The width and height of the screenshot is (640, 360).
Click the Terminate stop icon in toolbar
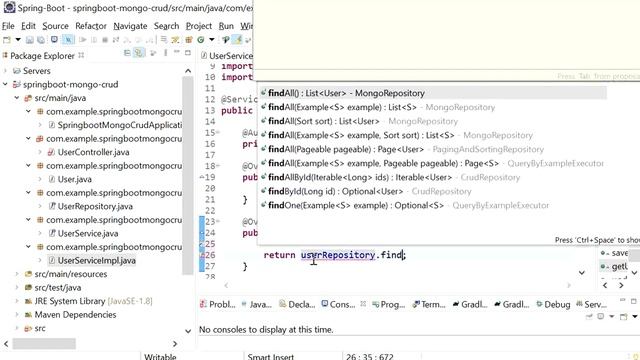point(105,40)
